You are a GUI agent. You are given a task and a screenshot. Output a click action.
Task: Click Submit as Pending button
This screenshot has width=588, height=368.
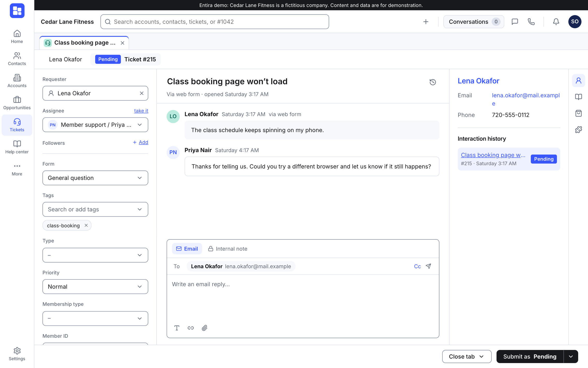click(x=530, y=357)
